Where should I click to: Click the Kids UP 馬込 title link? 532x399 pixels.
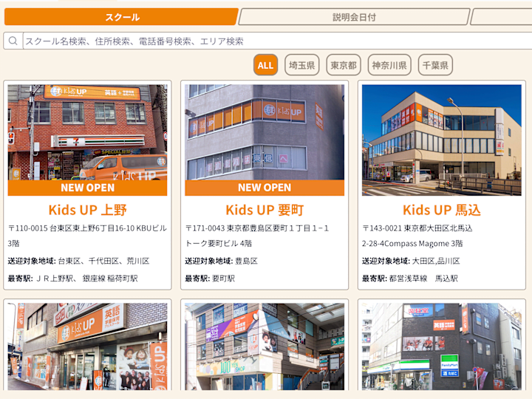(442, 210)
